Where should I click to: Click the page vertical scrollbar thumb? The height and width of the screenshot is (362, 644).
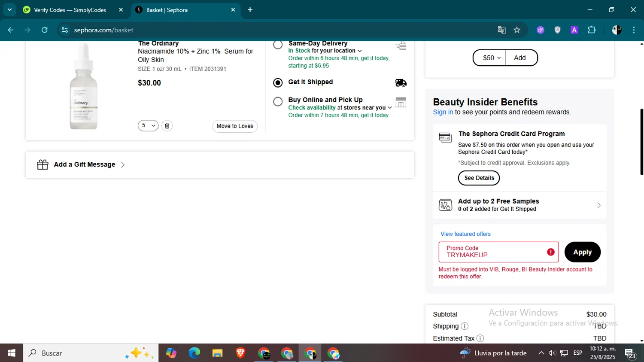641,142
